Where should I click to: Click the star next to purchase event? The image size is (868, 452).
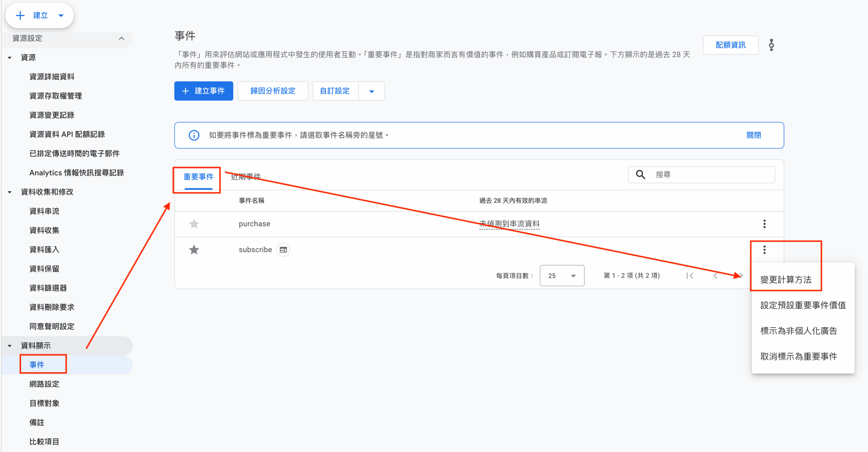(194, 224)
